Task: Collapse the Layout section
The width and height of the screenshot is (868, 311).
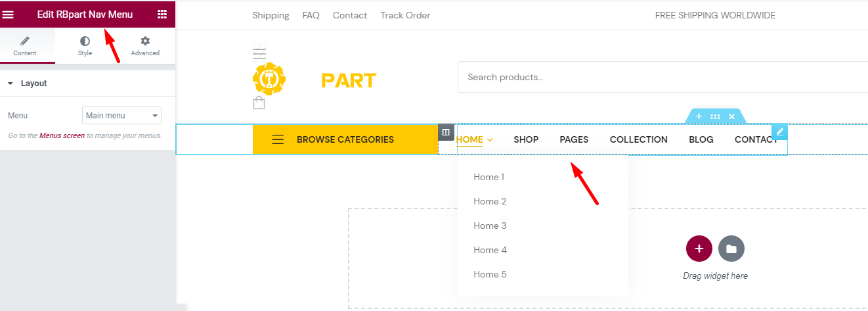Action: click(x=27, y=84)
